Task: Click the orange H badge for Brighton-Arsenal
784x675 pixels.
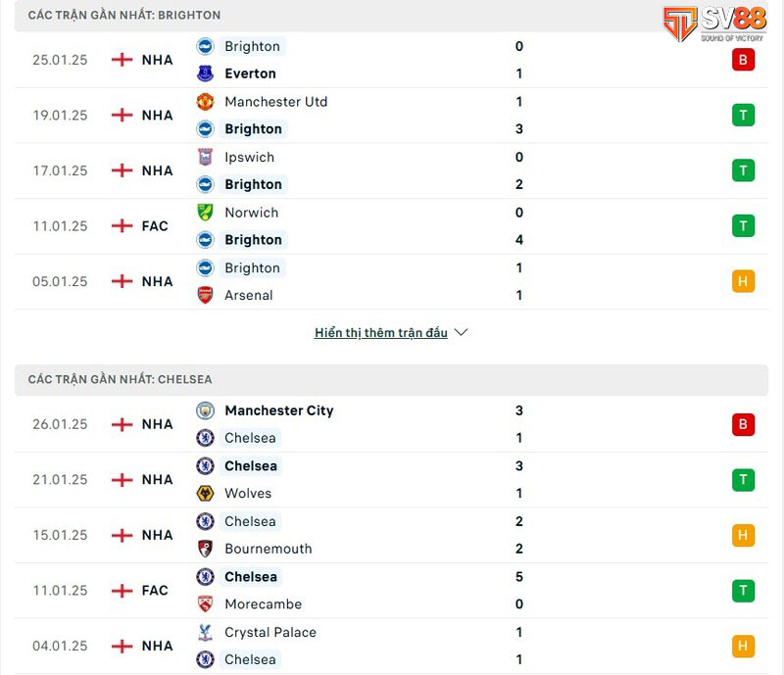Action: click(x=743, y=282)
